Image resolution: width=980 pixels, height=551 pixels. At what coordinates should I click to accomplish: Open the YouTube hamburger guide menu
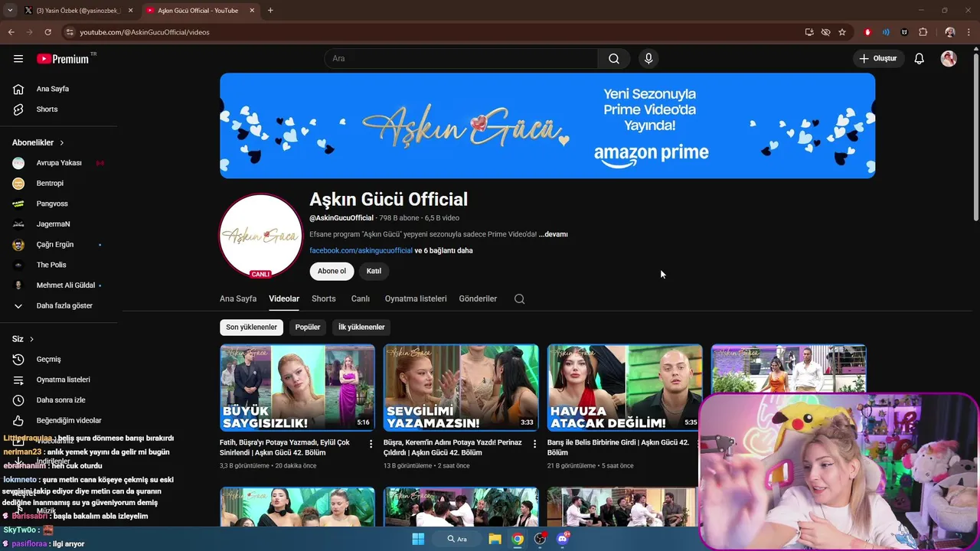click(x=18, y=59)
